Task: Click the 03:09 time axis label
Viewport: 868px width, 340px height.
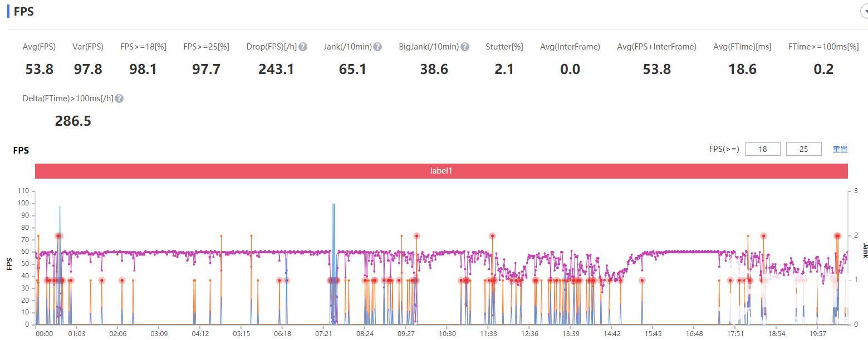Action: click(x=159, y=334)
